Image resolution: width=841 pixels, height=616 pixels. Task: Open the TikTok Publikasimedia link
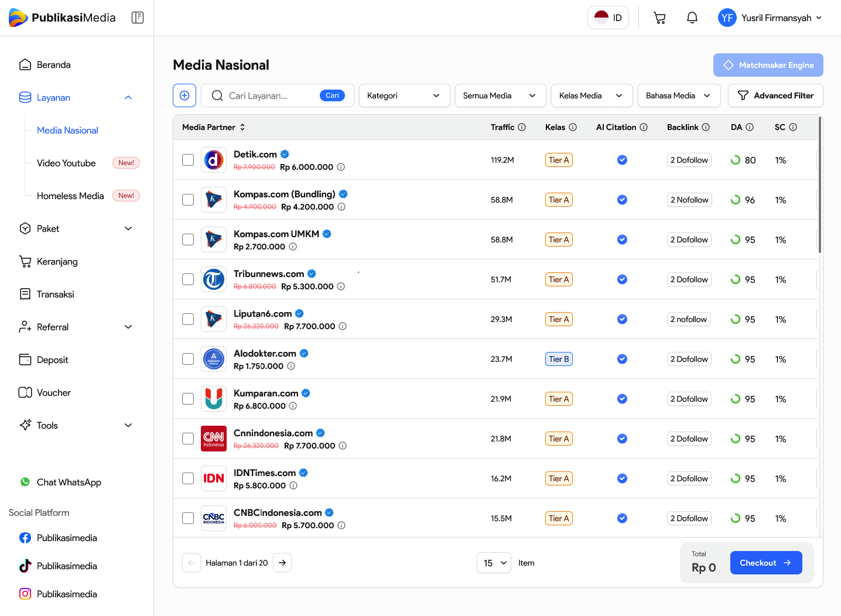click(58, 566)
